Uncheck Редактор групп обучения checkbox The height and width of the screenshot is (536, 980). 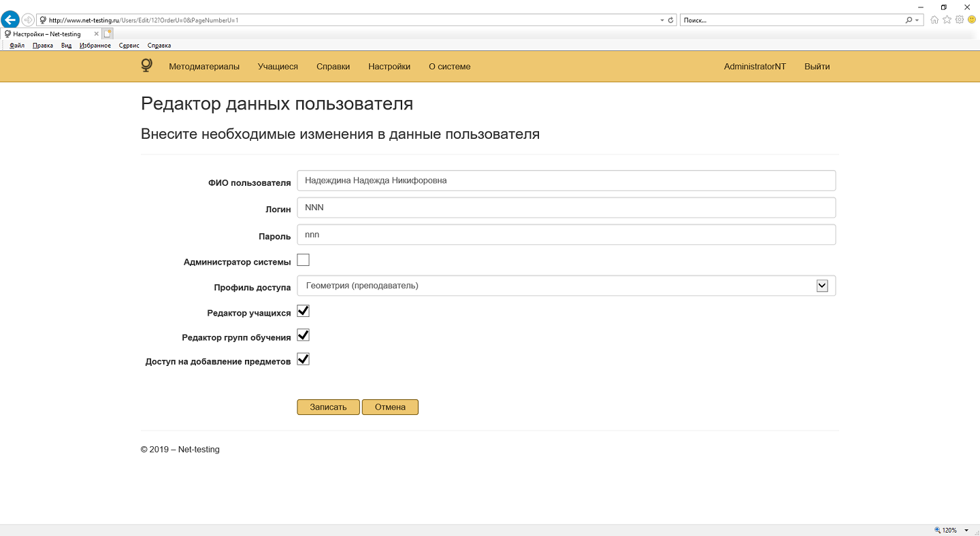coord(304,335)
